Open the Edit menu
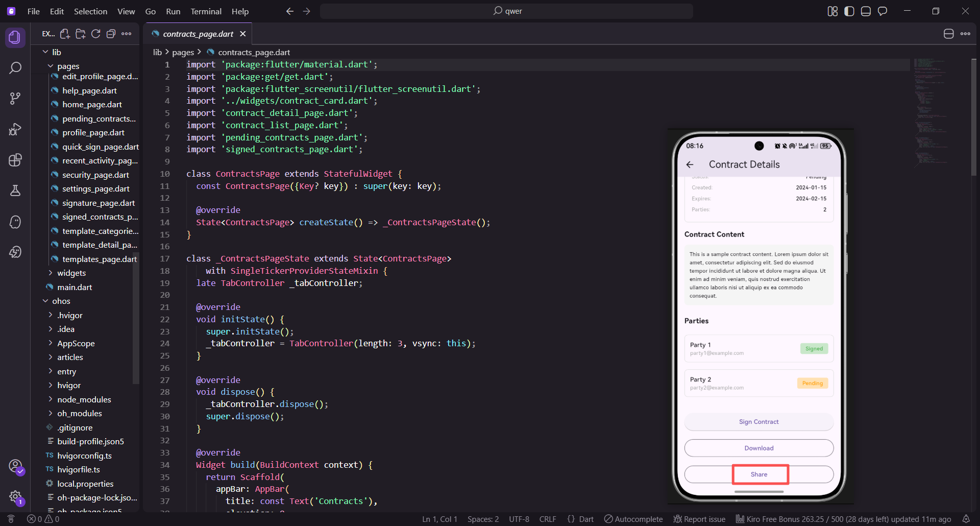This screenshot has width=980, height=526. coord(57,11)
